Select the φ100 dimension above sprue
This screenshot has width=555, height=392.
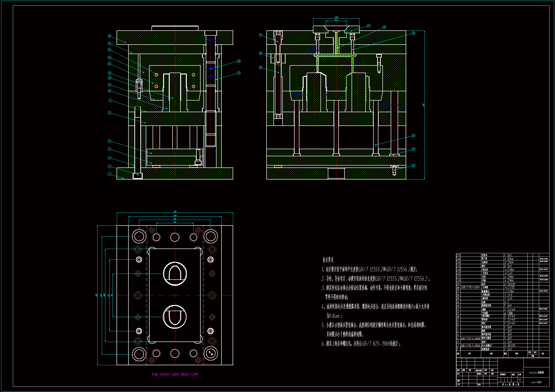pos(336,17)
